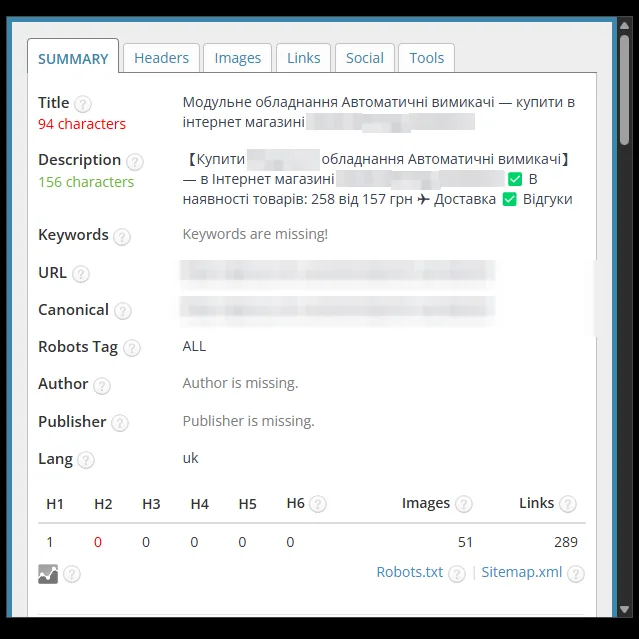Click the H1 count value '1'
Image resolution: width=639 pixels, height=639 pixels.
pos(50,542)
